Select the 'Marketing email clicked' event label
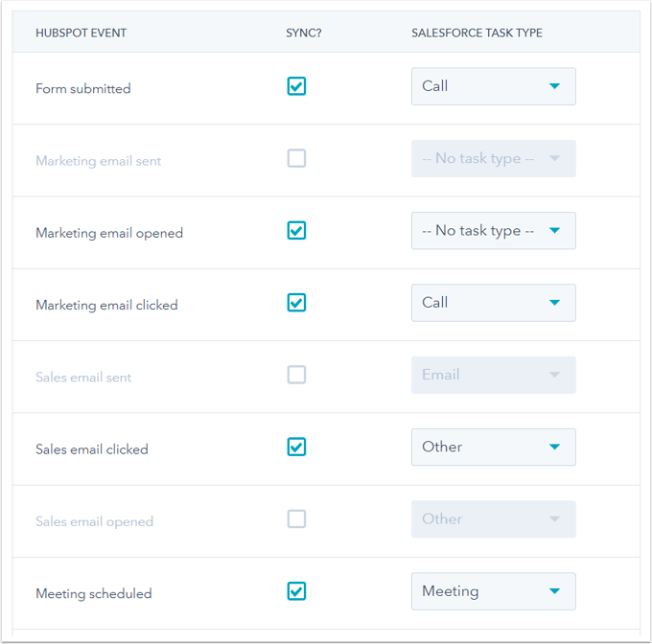 (x=106, y=305)
